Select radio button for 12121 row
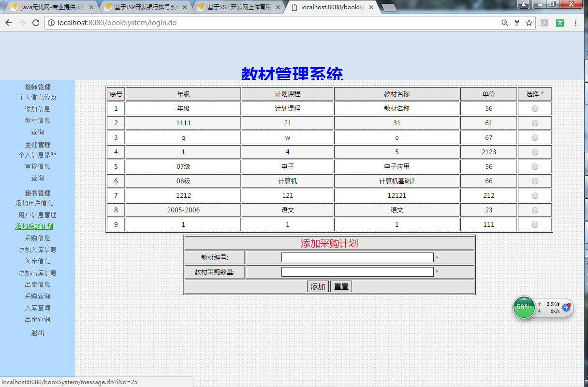The image size is (588, 387). point(535,196)
